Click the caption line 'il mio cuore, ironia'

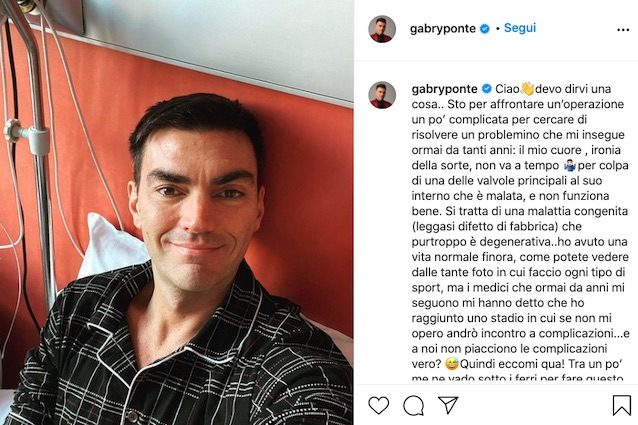click(570, 150)
